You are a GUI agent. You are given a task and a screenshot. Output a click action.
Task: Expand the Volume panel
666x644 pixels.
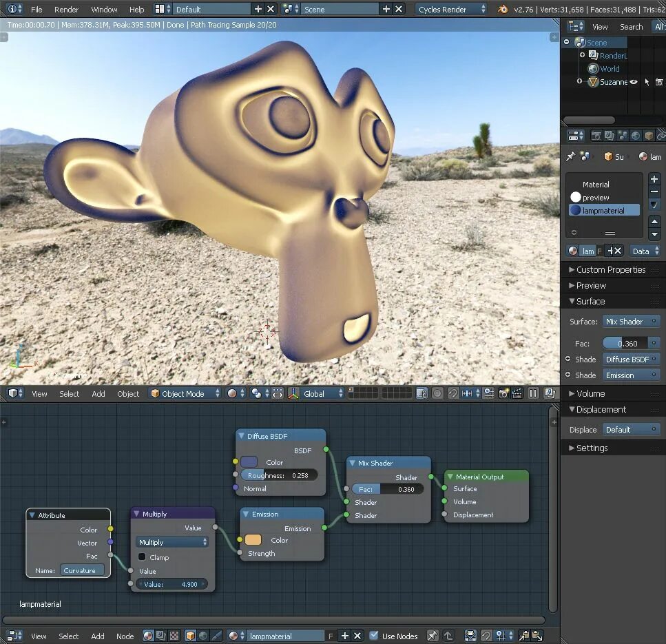(590, 393)
